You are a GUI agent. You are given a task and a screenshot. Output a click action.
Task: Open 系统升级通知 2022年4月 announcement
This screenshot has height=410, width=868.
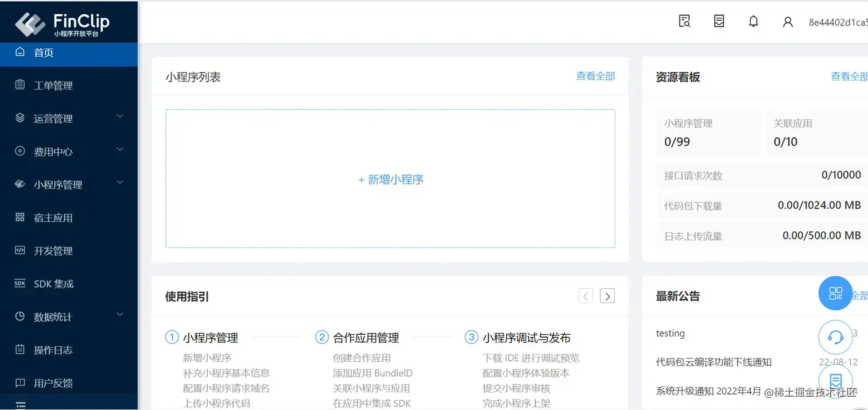click(708, 391)
